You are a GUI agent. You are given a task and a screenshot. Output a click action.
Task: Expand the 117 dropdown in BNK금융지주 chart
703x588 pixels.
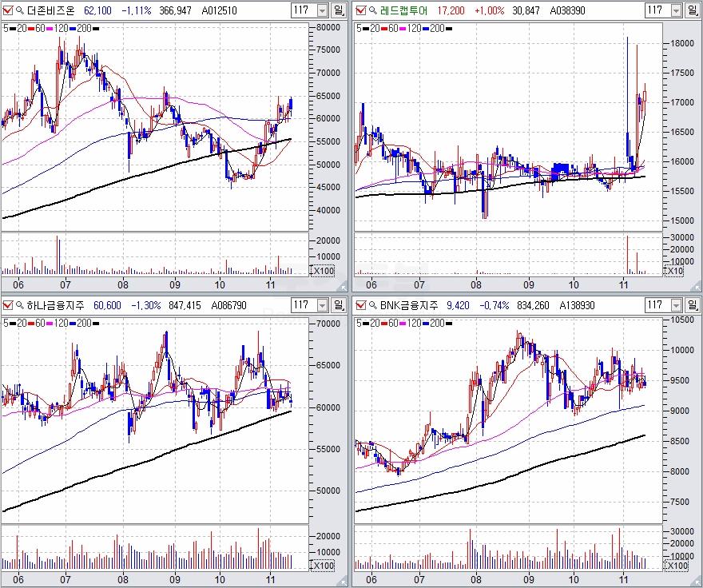click(x=676, y=304)
